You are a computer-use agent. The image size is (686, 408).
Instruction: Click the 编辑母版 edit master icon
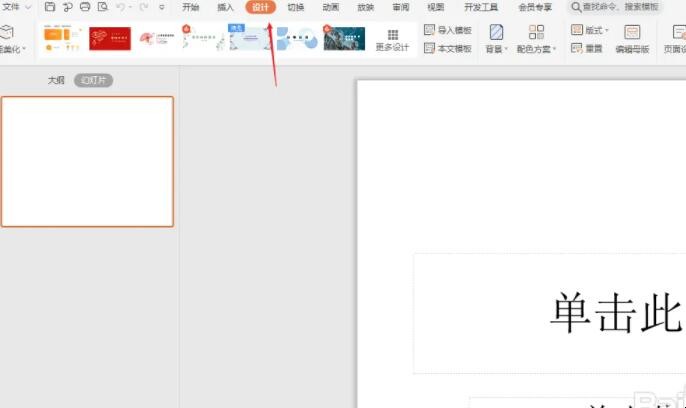pyautogui.click(x=631, y=39)
